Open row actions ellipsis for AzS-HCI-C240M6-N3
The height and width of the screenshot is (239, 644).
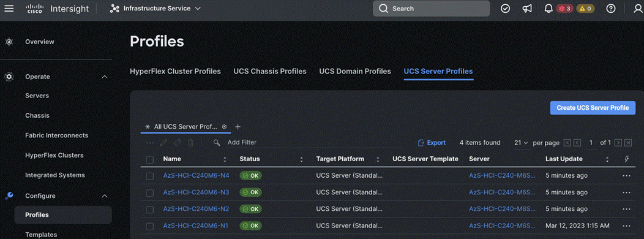click(626, 192)
